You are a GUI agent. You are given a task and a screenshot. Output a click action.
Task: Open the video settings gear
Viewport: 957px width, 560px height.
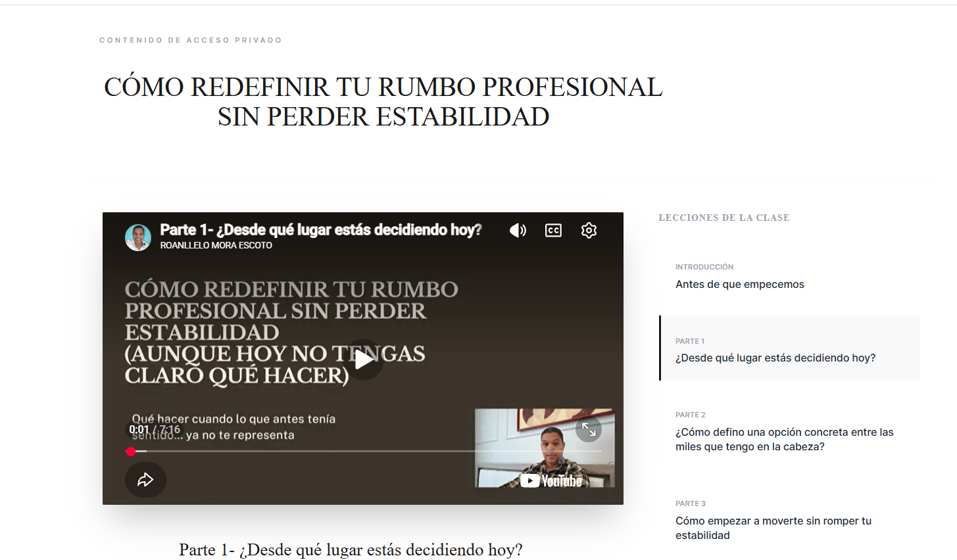click(x=589, y=230)
